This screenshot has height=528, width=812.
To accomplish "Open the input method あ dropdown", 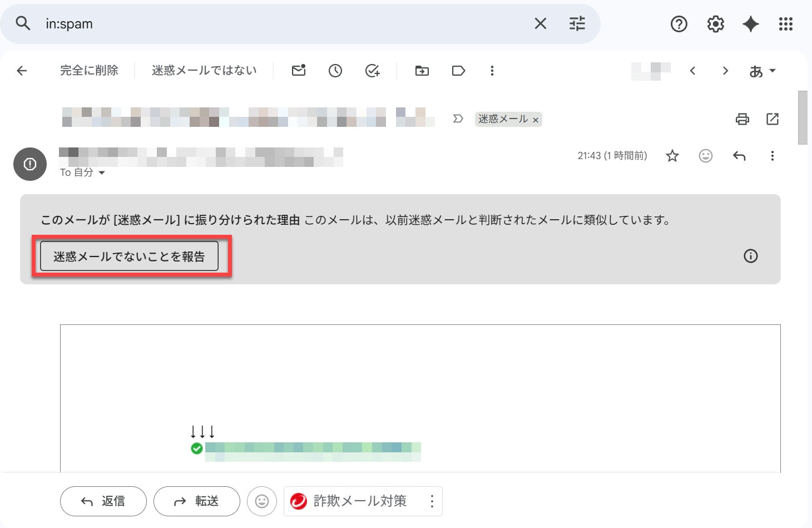I will tap(762, 71).
